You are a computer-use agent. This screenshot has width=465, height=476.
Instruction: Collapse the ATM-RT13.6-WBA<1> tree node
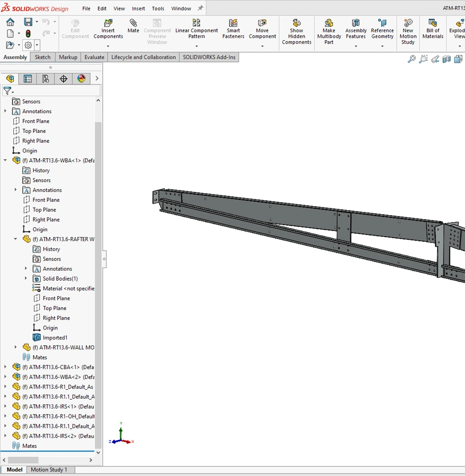pyautogui.click(x=5, y=160)
